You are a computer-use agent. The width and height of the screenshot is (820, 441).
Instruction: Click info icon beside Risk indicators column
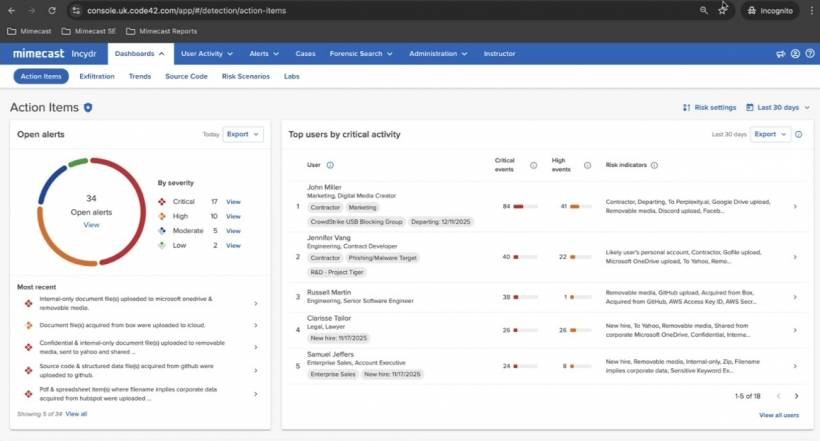[x=655, y=165]
